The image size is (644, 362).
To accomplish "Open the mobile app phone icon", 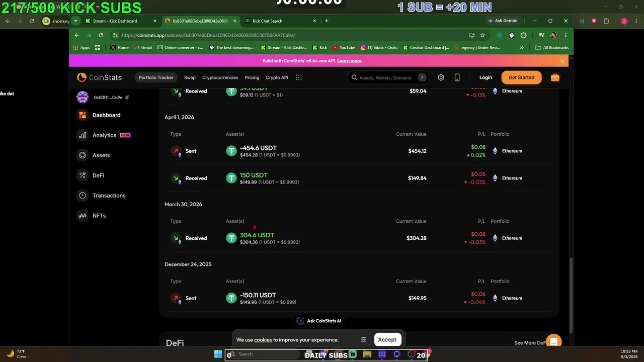I will [457, 77].
